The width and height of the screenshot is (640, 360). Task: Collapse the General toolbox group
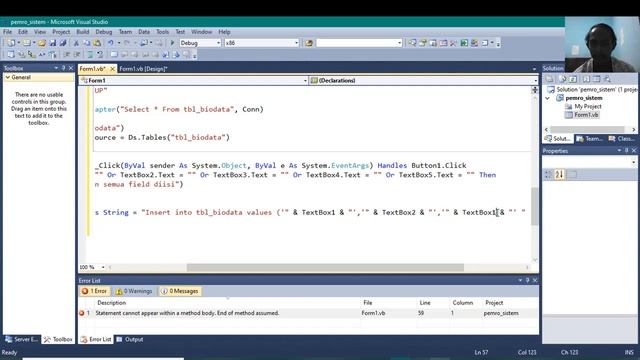point(8,77)
